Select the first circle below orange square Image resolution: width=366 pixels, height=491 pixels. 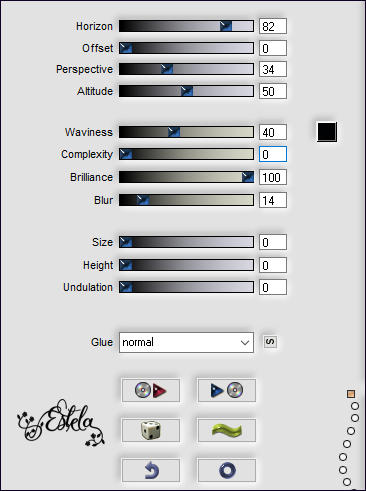coord(355,406)
